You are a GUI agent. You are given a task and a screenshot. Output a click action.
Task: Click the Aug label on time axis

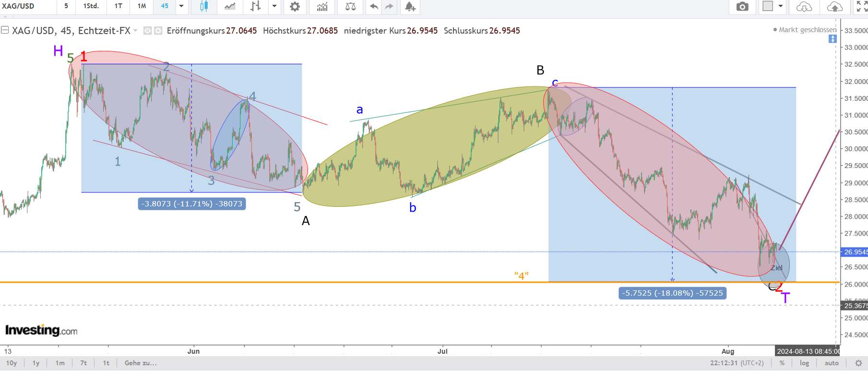click(728, 351)
